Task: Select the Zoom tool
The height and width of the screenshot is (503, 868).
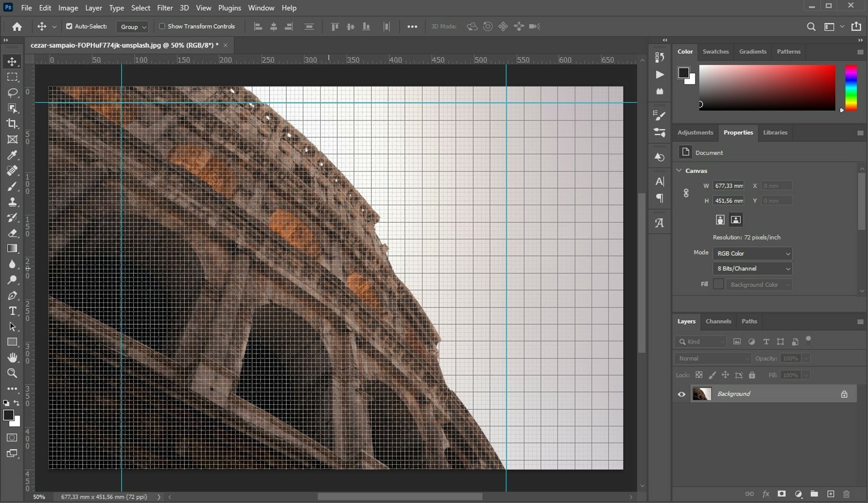Action: click(12, 373)
